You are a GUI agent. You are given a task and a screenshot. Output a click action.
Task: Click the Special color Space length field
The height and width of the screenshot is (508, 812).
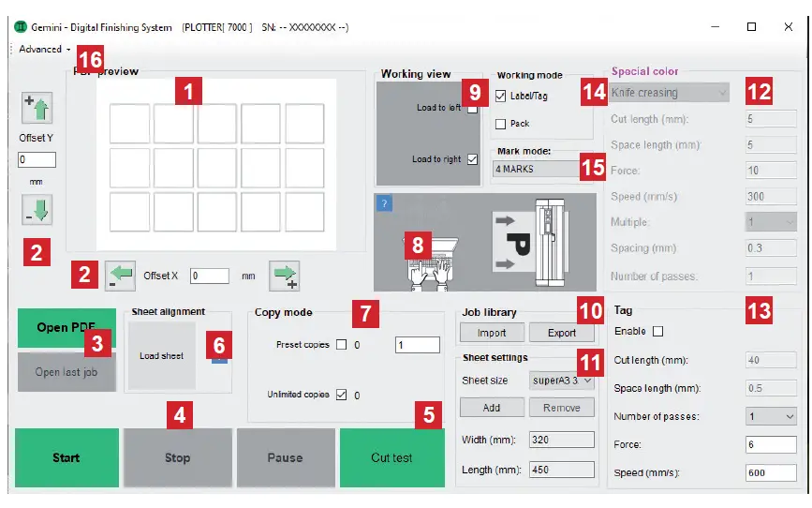coord(771,144)
